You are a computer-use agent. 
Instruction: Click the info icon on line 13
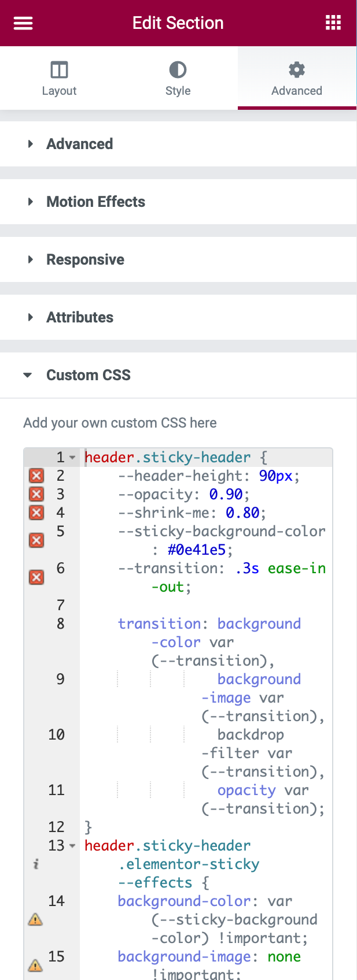click(36, 864)
